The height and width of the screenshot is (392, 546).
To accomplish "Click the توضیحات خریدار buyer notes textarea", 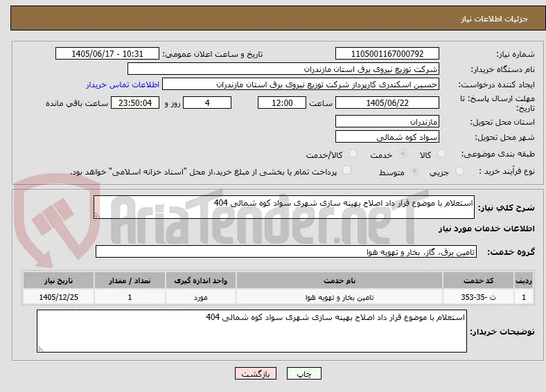I will tap(252, 331).
